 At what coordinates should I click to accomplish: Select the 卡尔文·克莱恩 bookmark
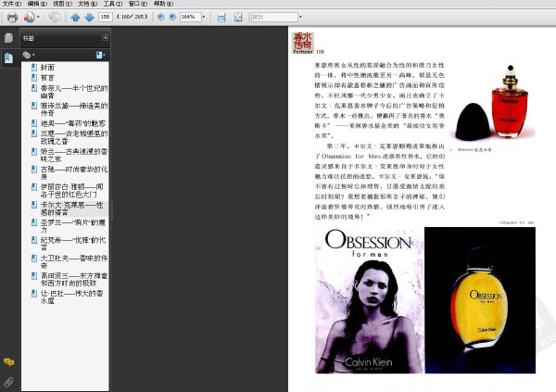(x=72, y=209)
